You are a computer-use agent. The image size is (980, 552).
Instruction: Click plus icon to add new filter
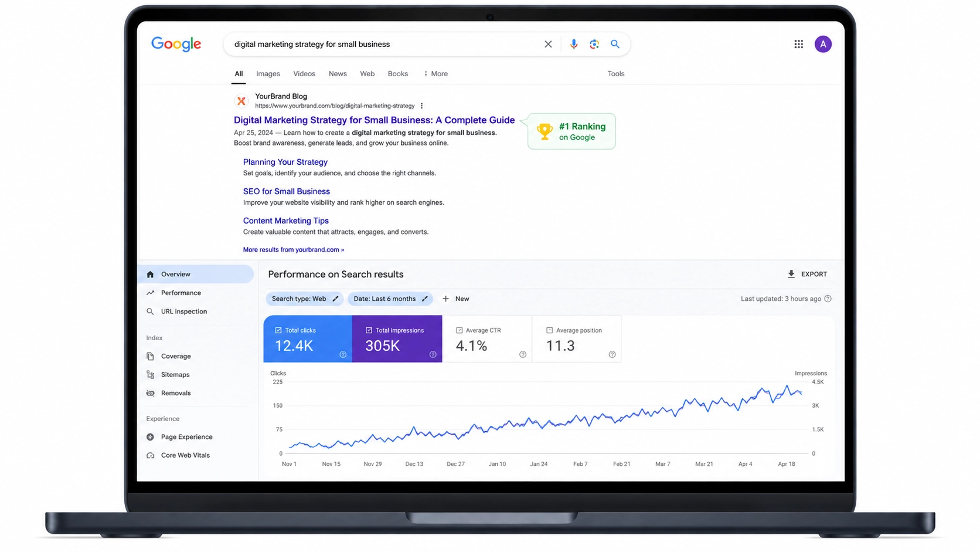[445, 299]
